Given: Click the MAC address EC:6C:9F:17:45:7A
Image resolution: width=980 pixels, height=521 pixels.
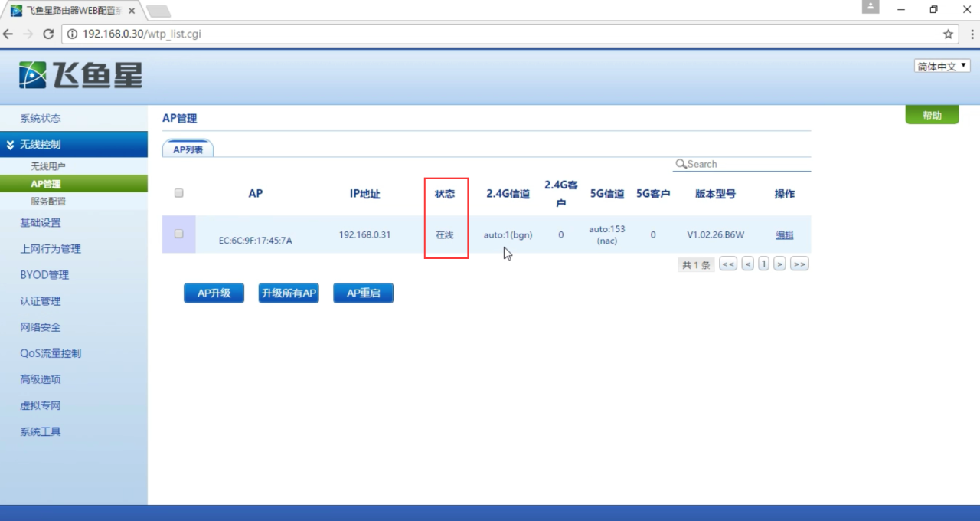Looking at the screenshot, I should (256, 241).
